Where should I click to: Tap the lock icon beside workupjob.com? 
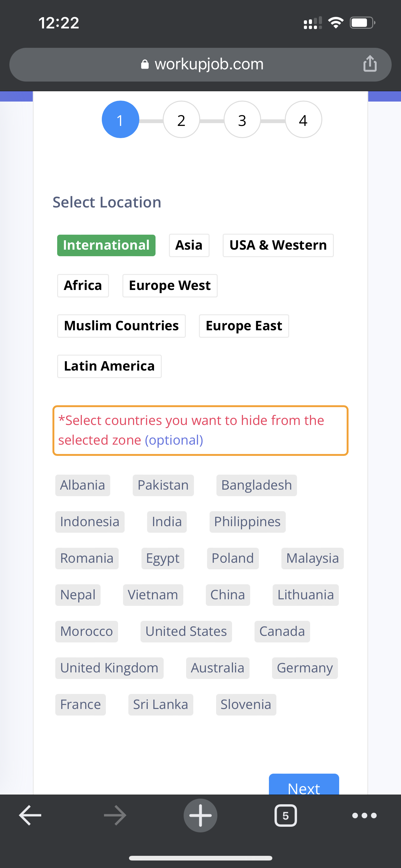pos(145,64)
